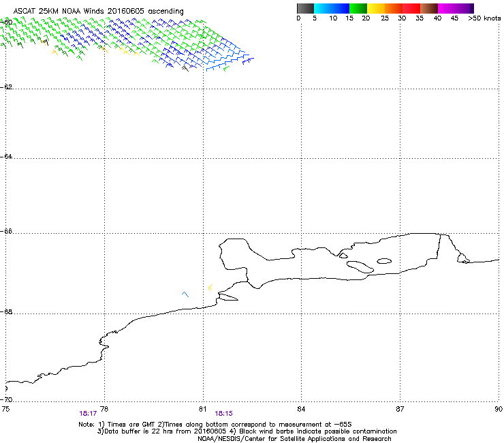Click the latitude -66 axis label

(6, 231)
